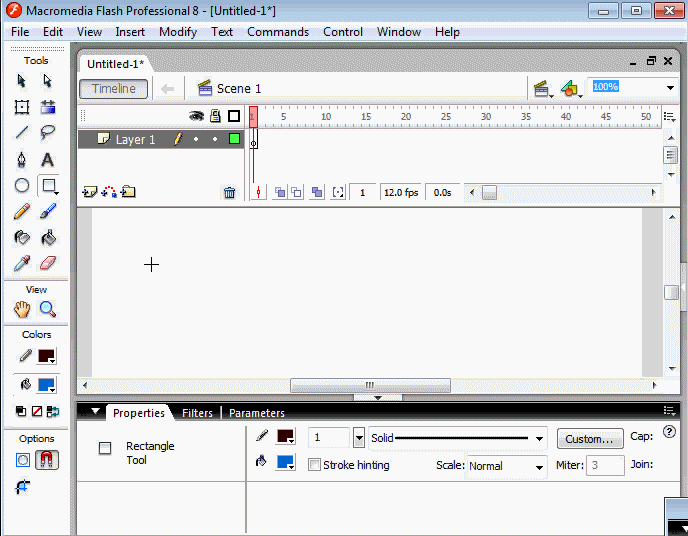Open the Properties panel help icon
This screenshot has height=536, width=688.
point(669,432)
